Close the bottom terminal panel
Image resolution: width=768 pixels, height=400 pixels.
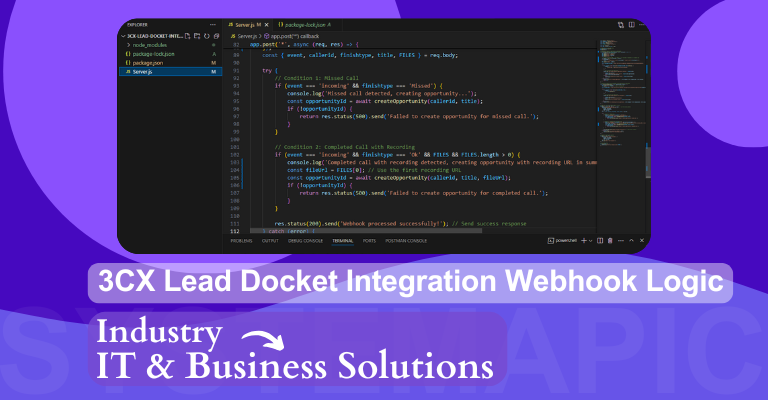click(642, 241)
